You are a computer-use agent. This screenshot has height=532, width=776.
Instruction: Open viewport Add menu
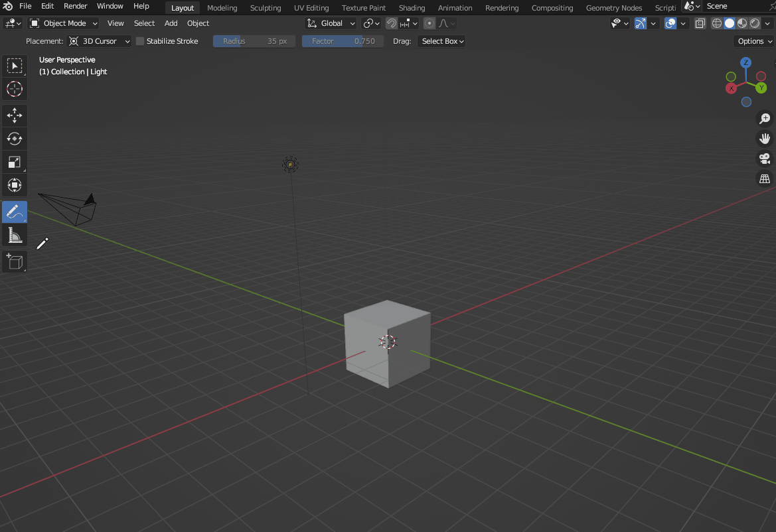coord(171,23)
